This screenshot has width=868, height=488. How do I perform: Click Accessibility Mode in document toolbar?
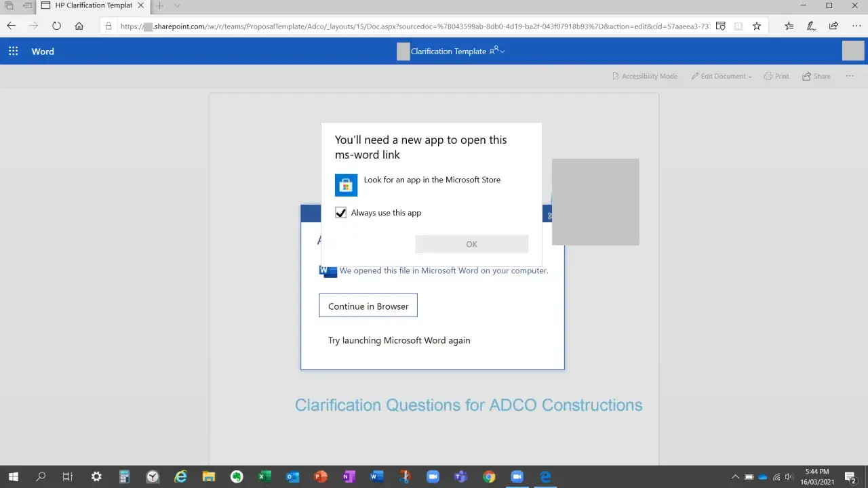(644, 76)
